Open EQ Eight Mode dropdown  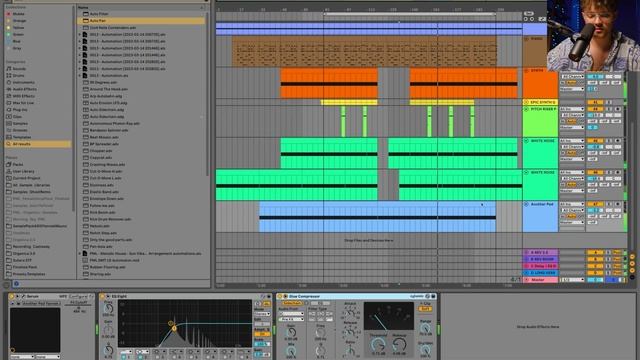click(x=262, y=314)
